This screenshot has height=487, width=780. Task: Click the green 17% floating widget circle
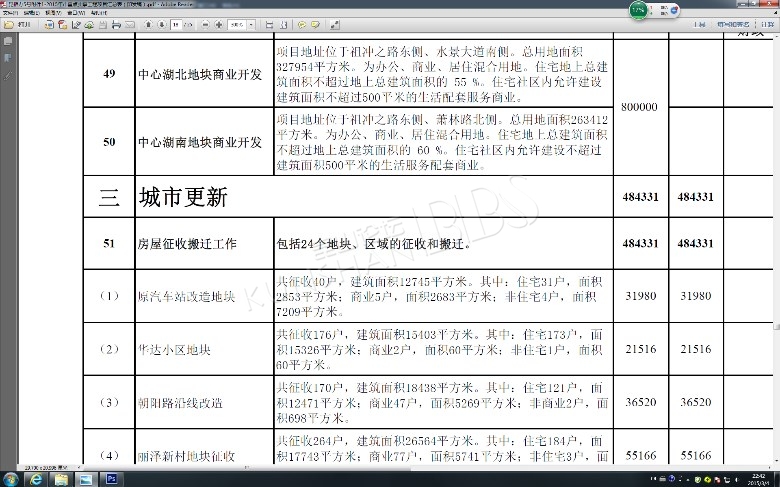(638, 10)
